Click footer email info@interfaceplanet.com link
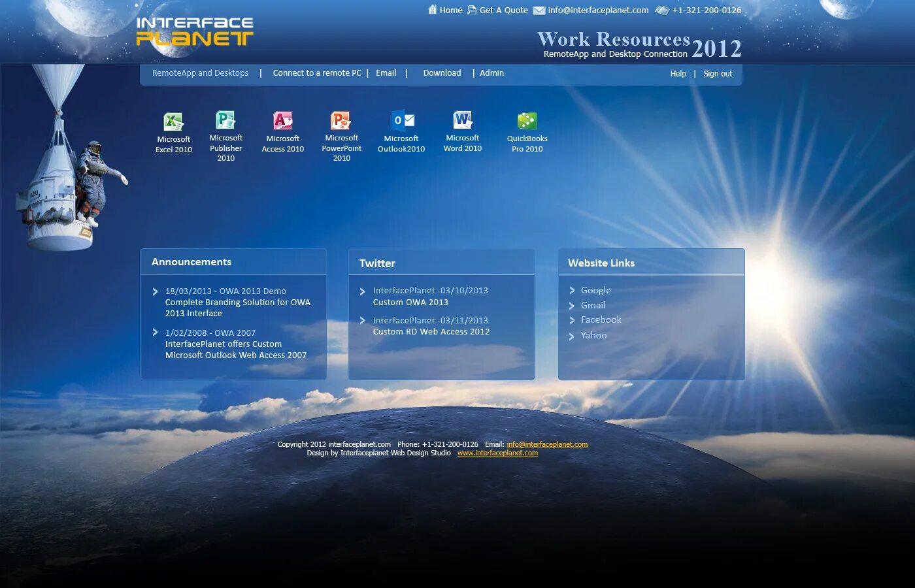This screenshot has height=588, width=915. pos(547,444)
